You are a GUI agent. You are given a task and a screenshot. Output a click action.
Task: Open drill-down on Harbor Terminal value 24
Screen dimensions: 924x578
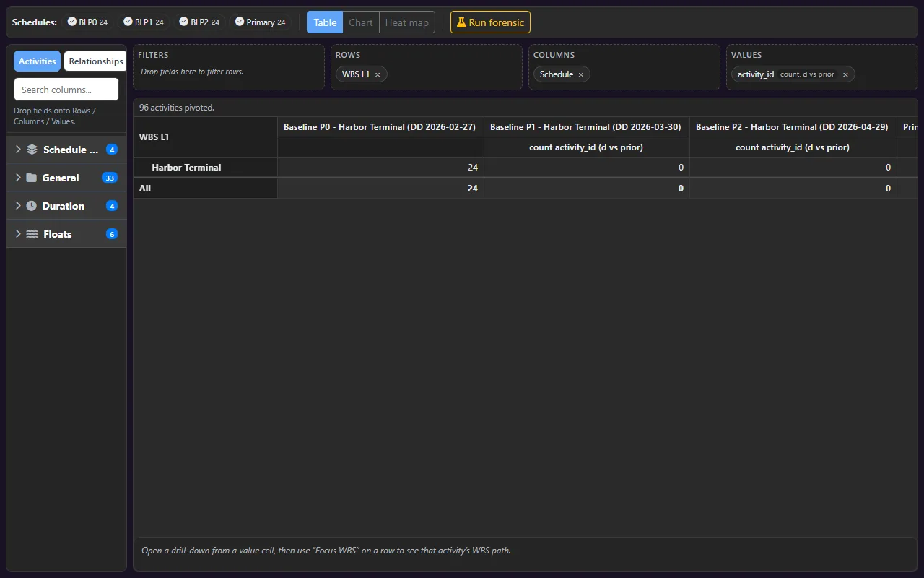(380, 168)
